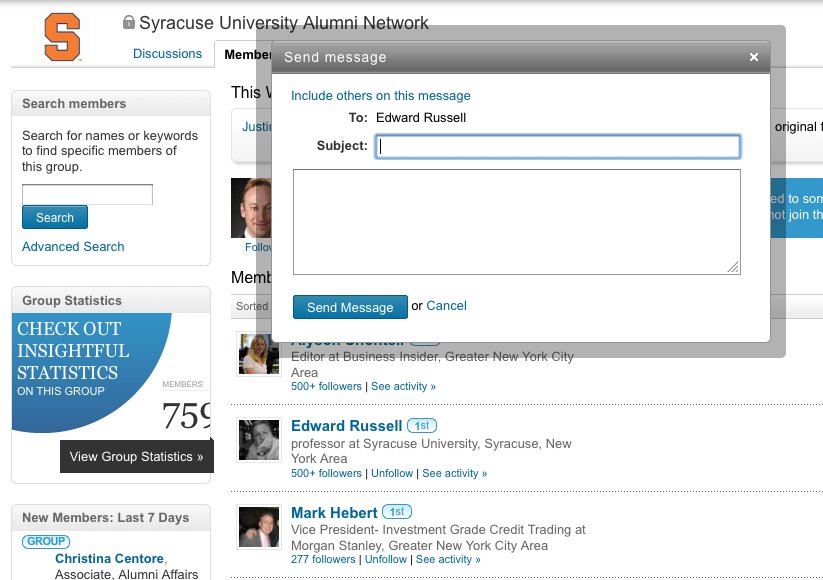Click the Search members text box
This screenshot has height=580, width=823.
87,194
